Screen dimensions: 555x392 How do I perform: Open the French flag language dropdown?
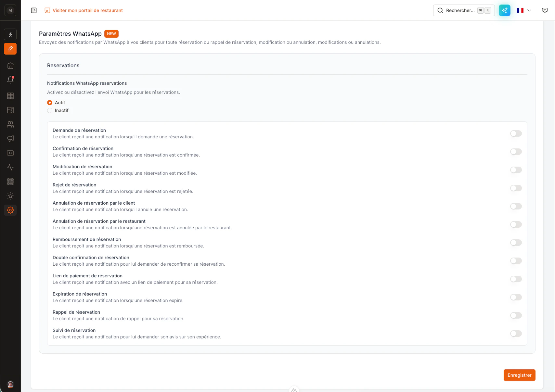point(524,10)
